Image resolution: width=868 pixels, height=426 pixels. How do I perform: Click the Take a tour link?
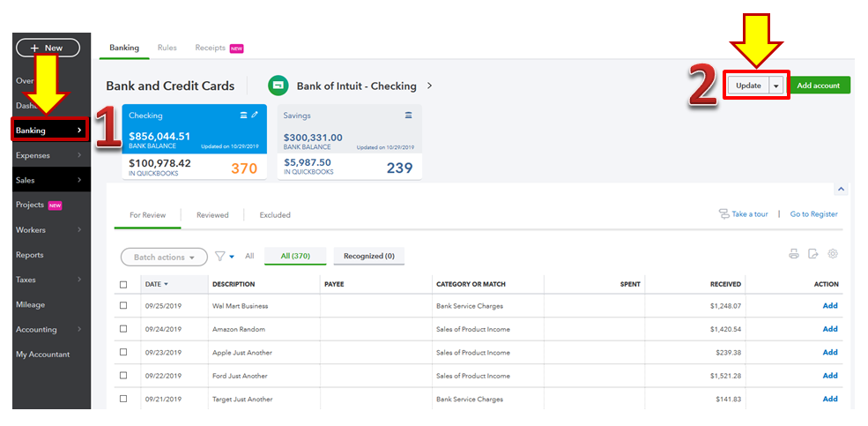pyautogui.click(x=750, y=213)
